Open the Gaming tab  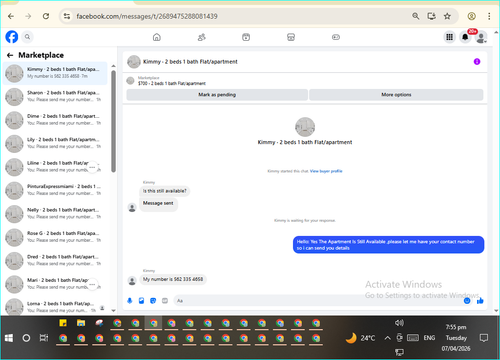[336, 37]
